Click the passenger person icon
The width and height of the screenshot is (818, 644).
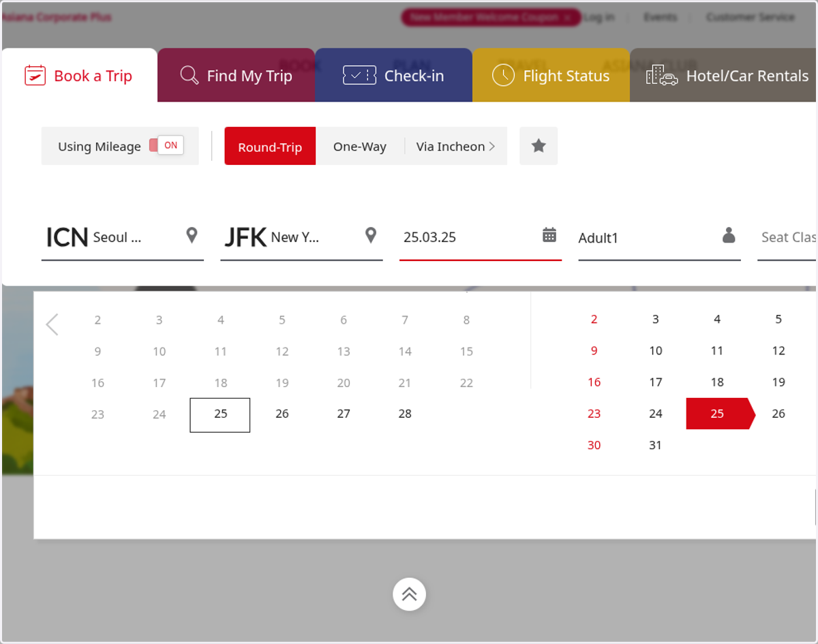729,235
